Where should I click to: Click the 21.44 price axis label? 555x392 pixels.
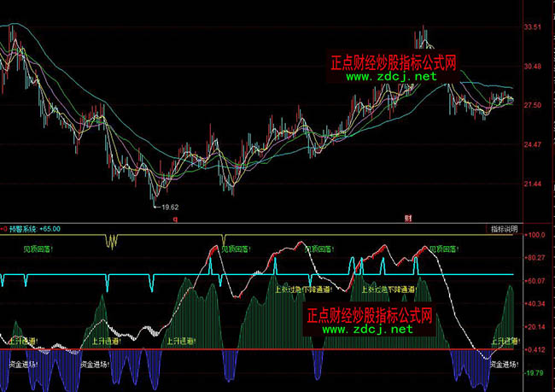[534, 184]
